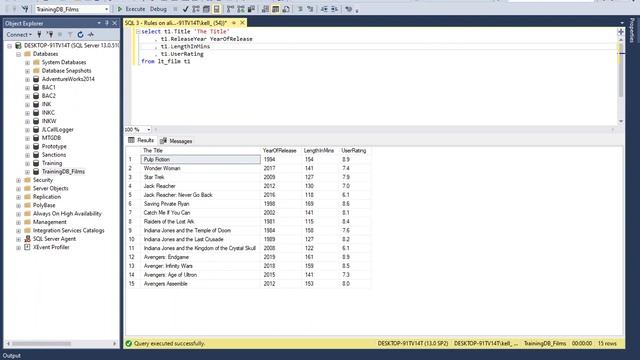Click the Parse query checkmark icon
The width and height of the screenshot is (640, 360).
tap(186, 9)
